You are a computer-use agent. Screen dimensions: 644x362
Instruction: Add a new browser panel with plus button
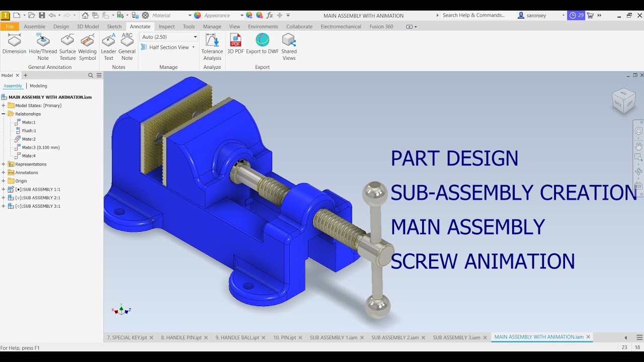click(x=26, y=75)
